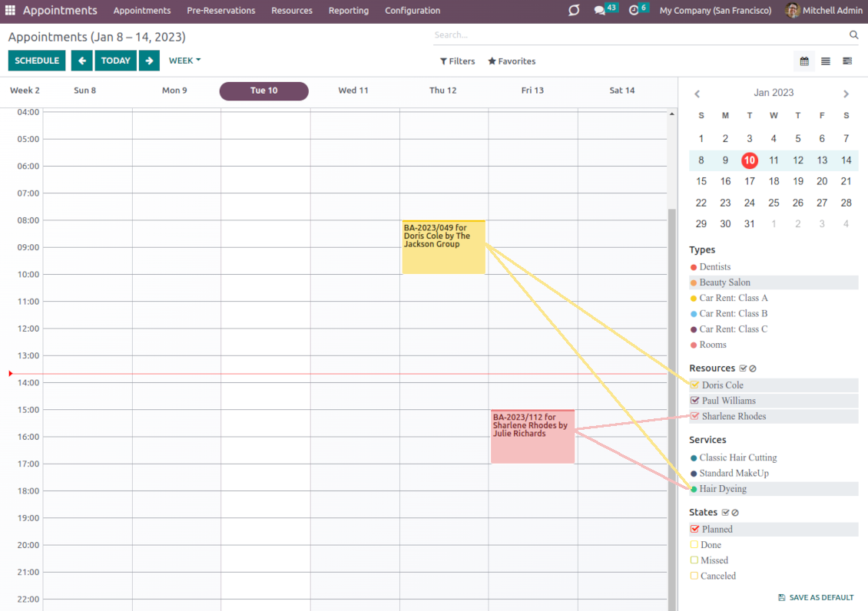Expand the Filters dropdown
The height and width of the screenshot is (611, 868).
(457, 61)
